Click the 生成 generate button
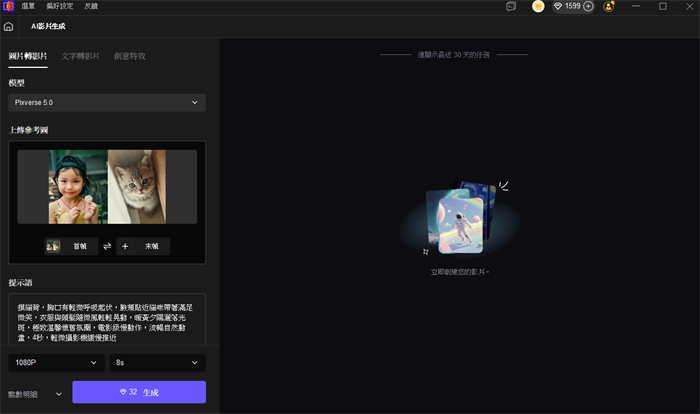Screen dimensions: 700x414 coord(139,392)
